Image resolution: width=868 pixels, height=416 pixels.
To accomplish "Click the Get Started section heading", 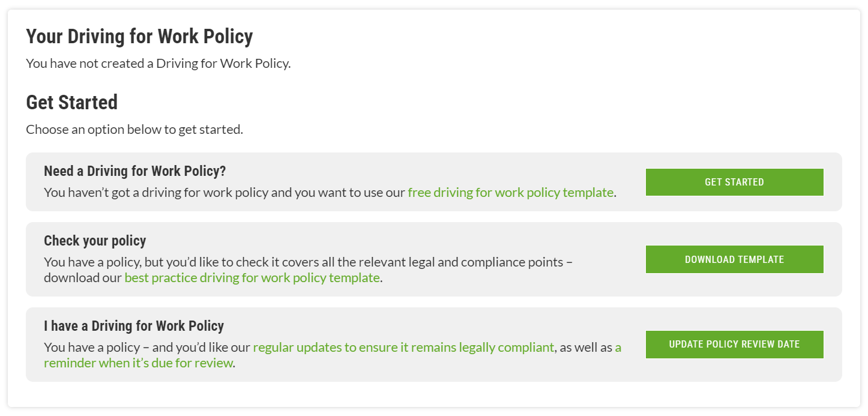I will coord(71,102).
